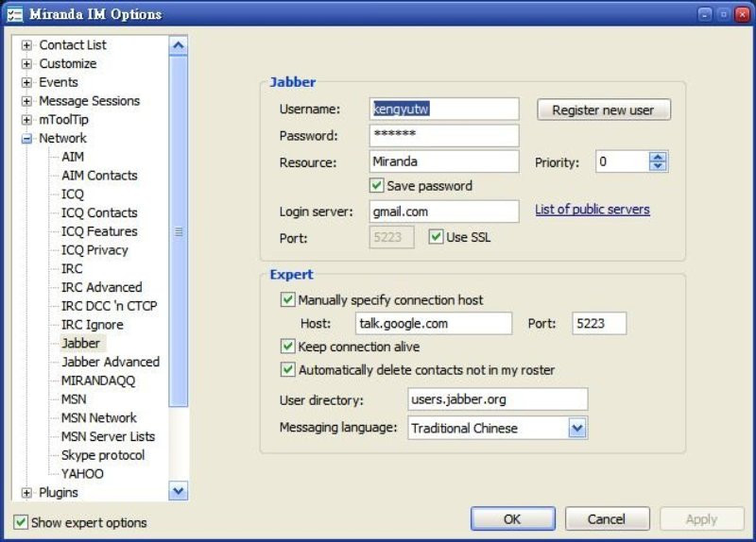Select the MSN entry

pos(74,399)
